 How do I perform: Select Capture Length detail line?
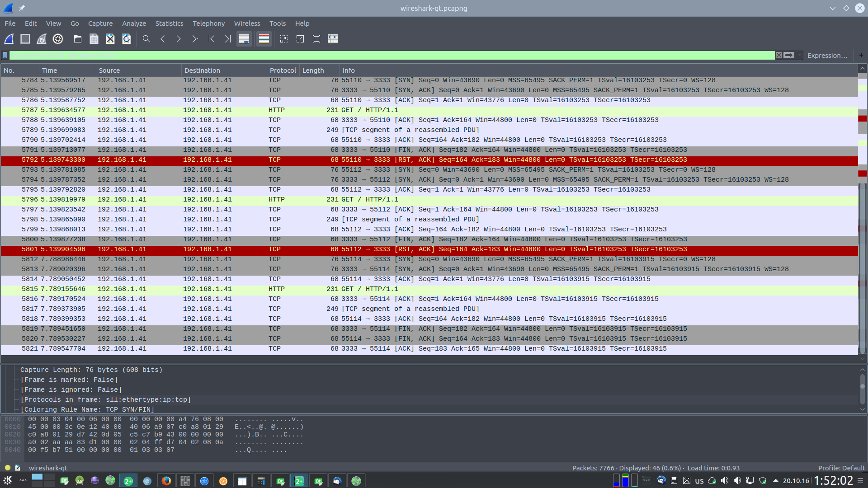(x=91, y=370)
